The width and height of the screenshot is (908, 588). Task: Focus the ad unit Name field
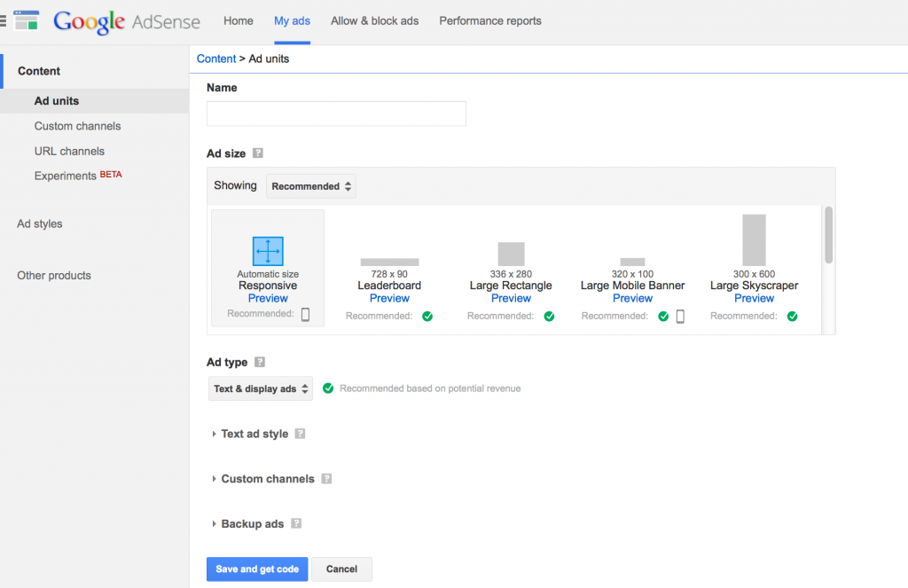coord(336,114)
